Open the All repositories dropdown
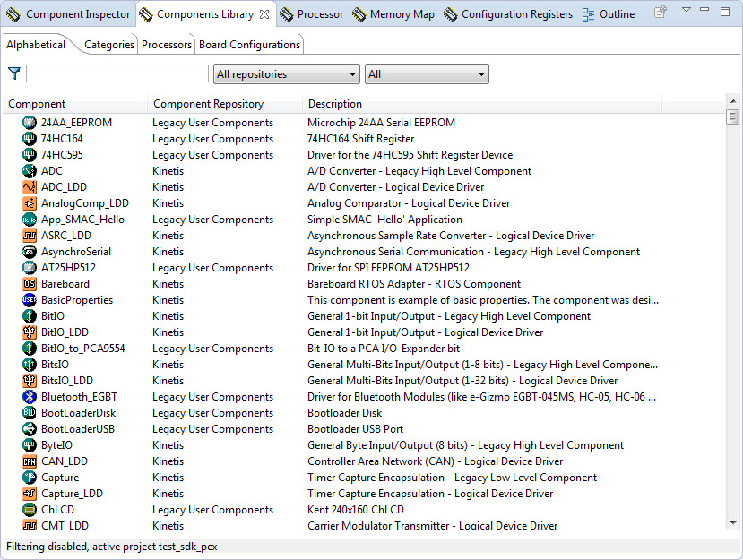Viewport: 743px width, 560px height. click(286, 74)
